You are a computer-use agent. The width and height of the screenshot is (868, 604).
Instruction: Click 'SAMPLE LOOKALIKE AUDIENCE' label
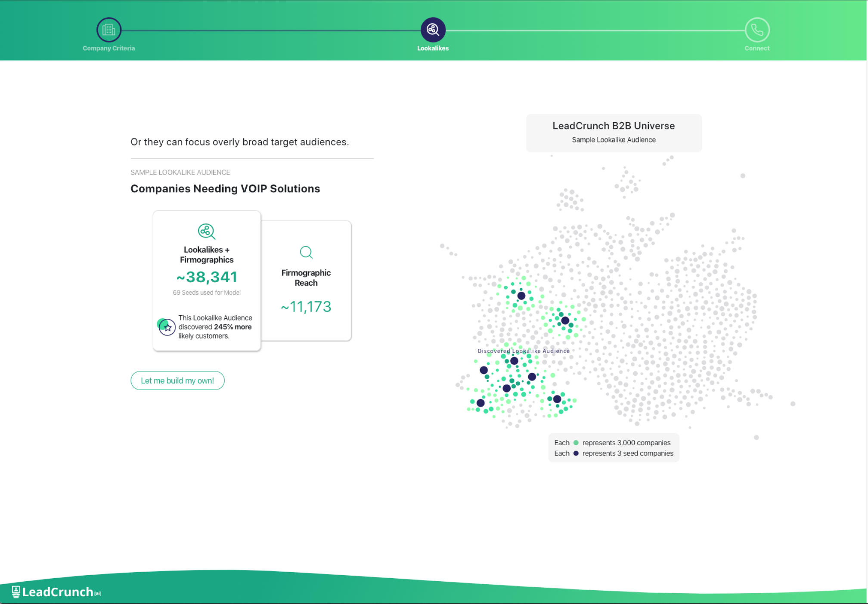180,172
